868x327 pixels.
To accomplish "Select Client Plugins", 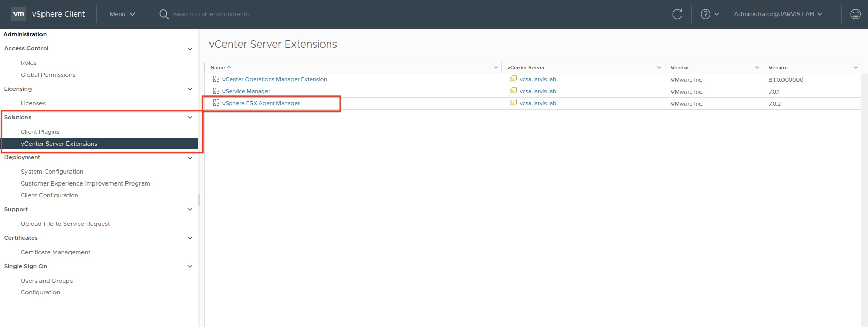I will pyautogui.click(x=40, y=132).
